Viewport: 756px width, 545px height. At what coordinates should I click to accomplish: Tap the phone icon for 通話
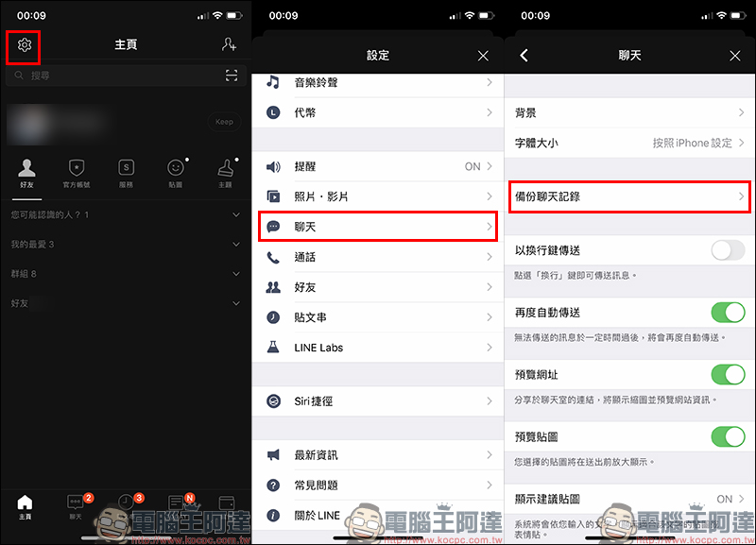[273, 257]
